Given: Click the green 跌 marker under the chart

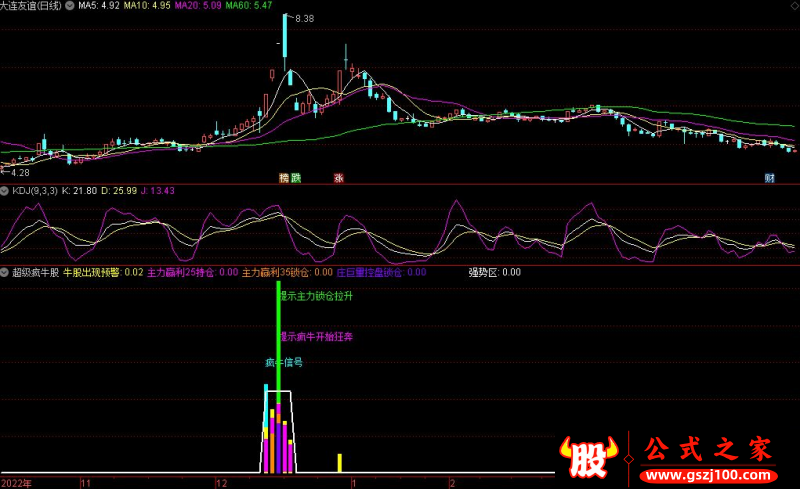Looking at the screenshot, I should pos(295,178).
